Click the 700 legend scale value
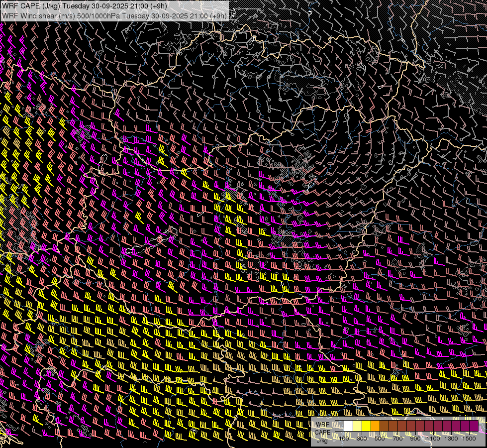Screen dimensions: 487x448 (x=397, y=439)
